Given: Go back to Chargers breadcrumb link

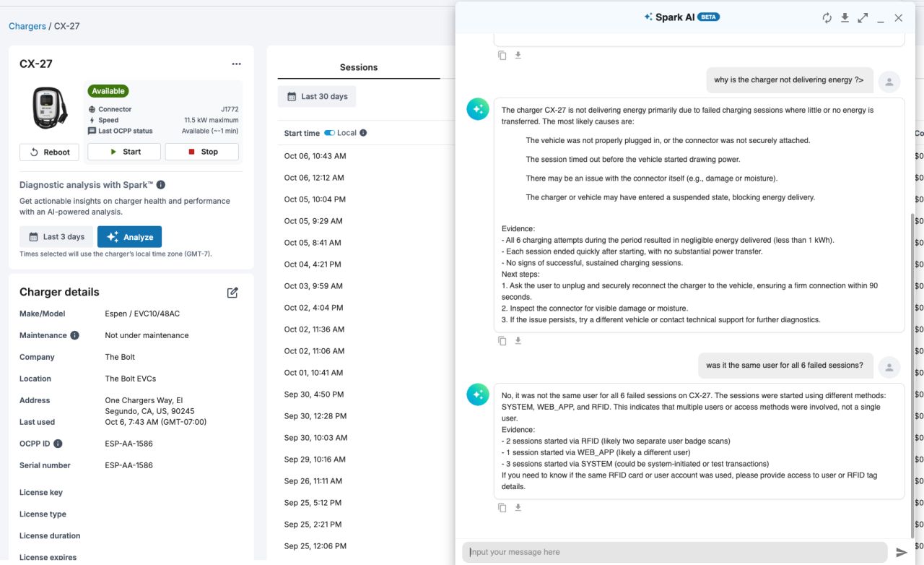Looking at the screenshot, I should (27, 26).
